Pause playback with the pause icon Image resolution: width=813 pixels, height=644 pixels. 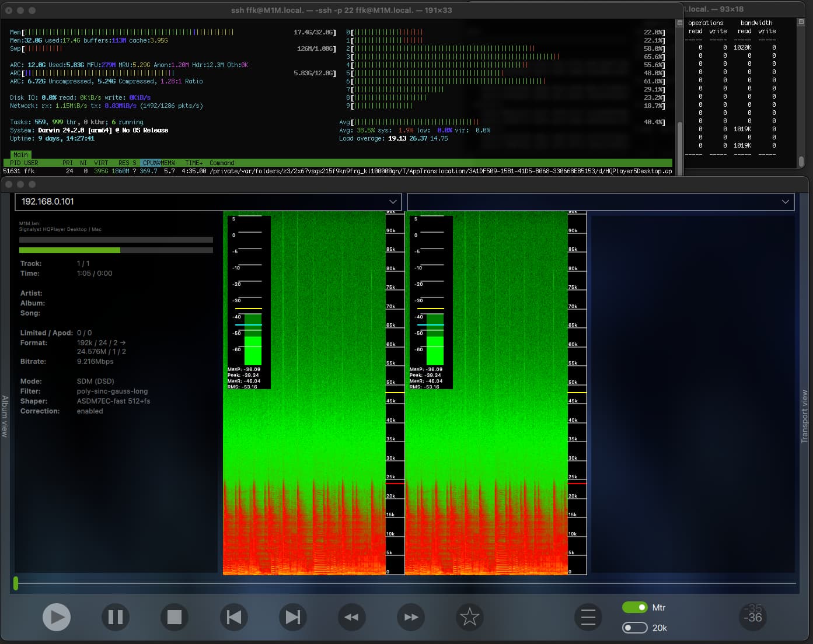(x=116, y=617)
